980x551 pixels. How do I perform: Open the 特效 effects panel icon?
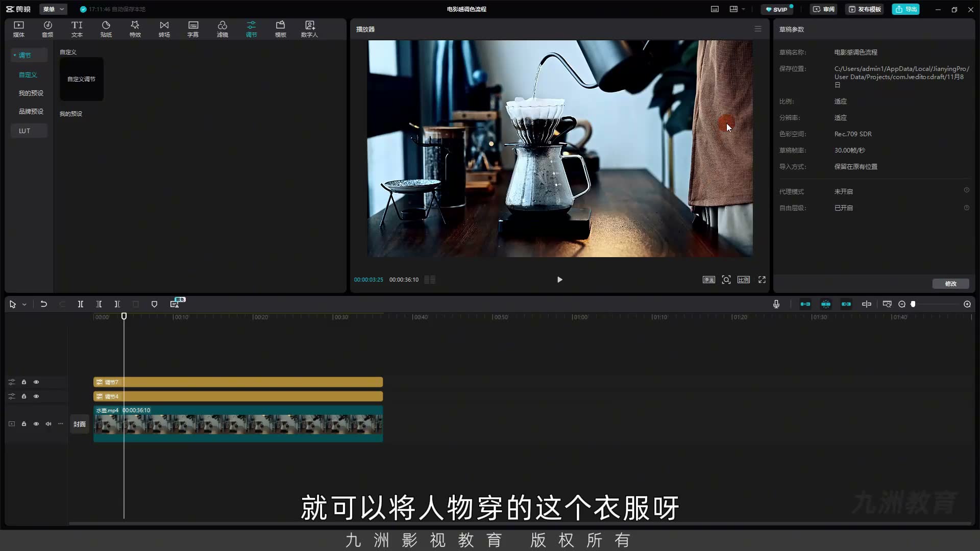click(x=135, y=29)
